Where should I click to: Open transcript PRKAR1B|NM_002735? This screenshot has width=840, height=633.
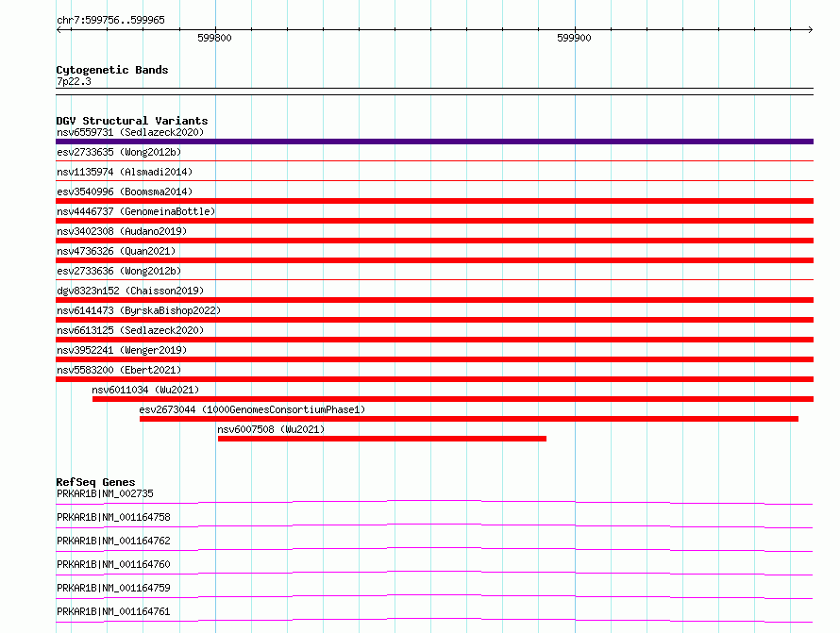(x=105, y=493)
